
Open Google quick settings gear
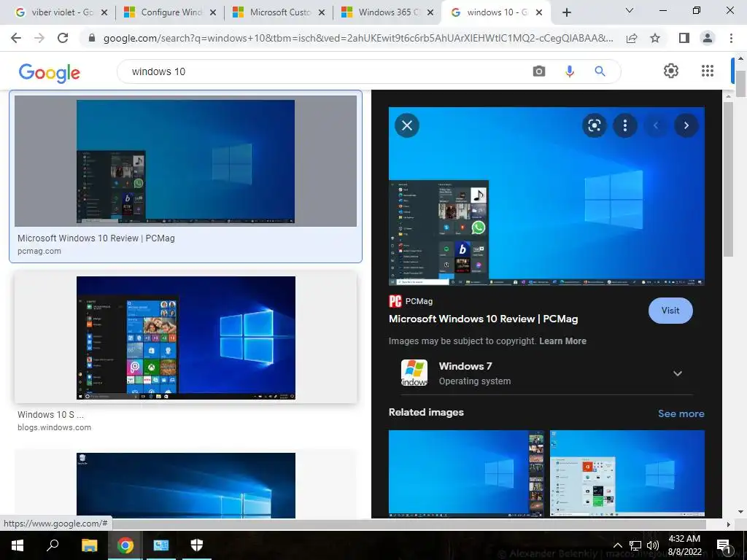click(671, 71)
